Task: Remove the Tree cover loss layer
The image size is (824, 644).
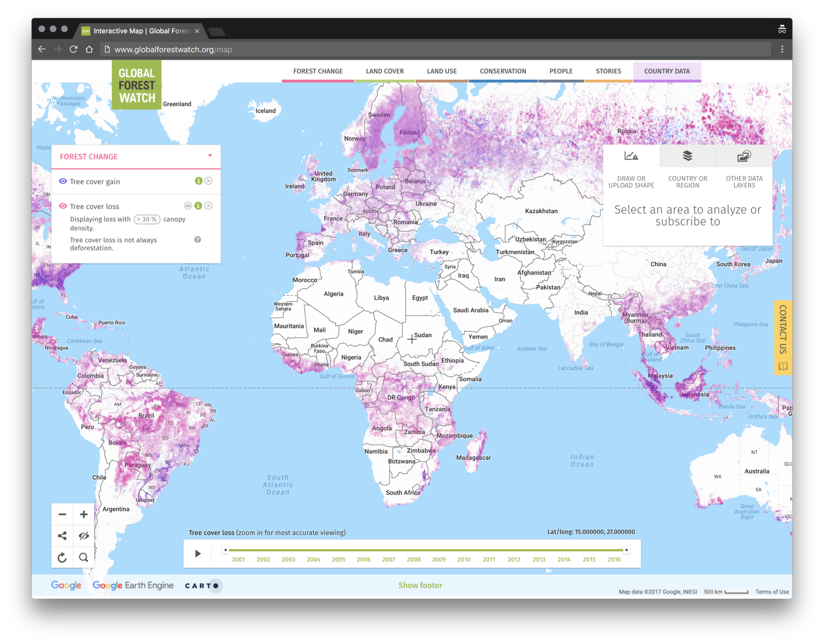Action: pyautogui.click(x=209, y=206)
